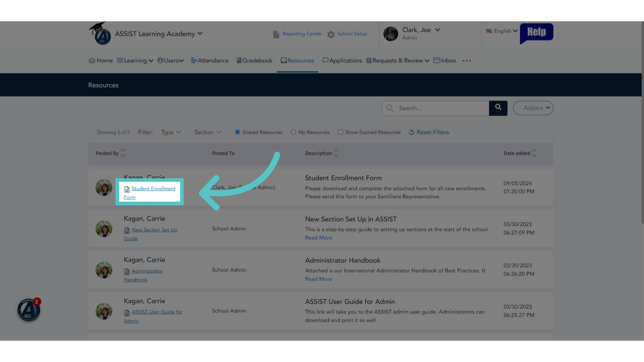The image size is (644, 362).
Task: Open the floating ASSIST badge with notifications
Action: [29, 310]
